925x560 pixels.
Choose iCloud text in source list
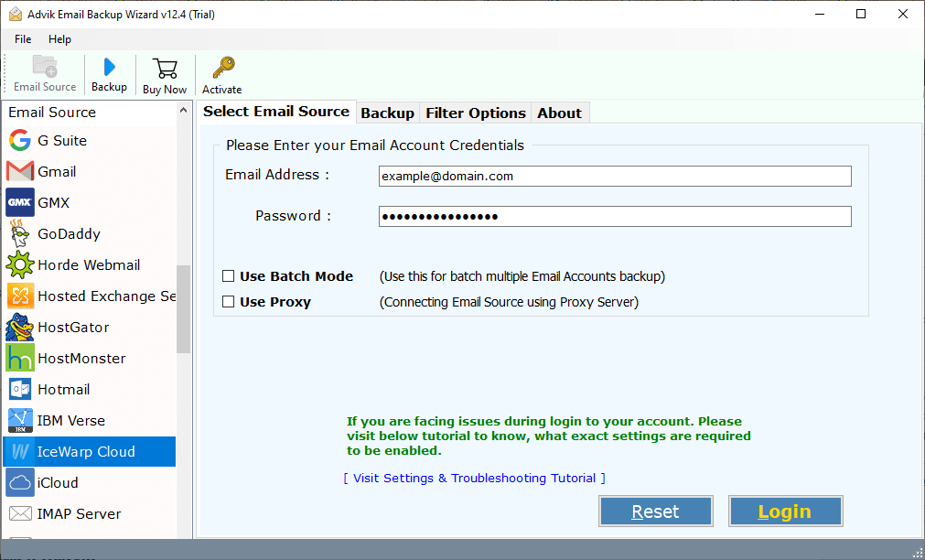[58, 483]
